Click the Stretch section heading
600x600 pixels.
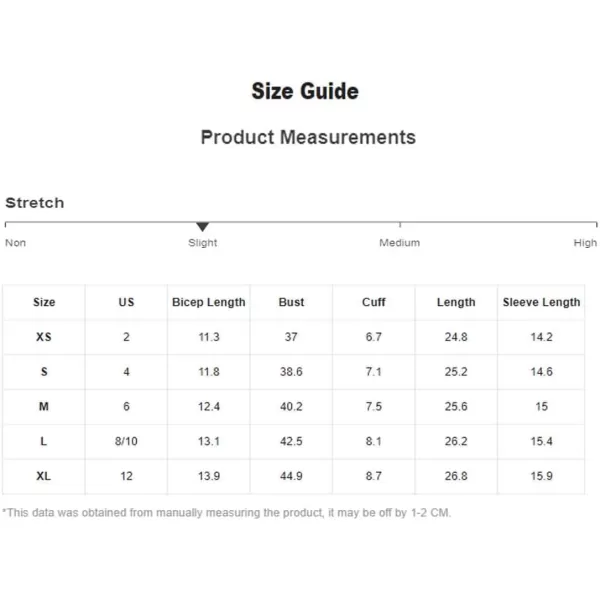click(35, 203)
